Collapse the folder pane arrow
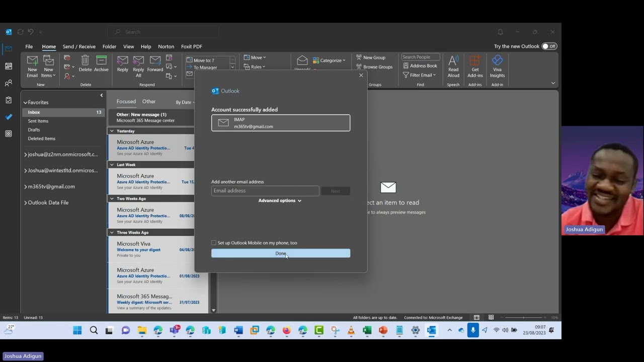This screenshot has height=362, width=644. [101, 96]
